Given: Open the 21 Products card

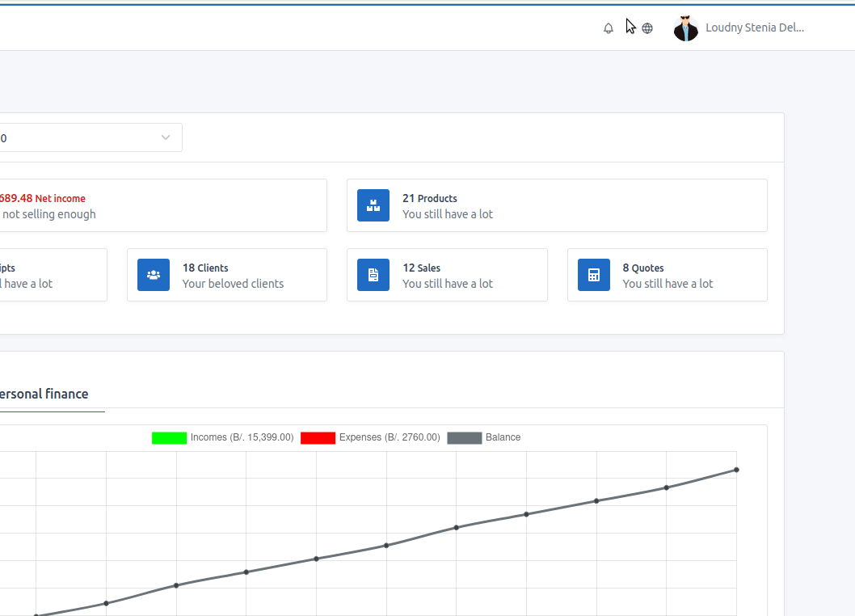Looking at the screenshot, I should click(557, 205).
